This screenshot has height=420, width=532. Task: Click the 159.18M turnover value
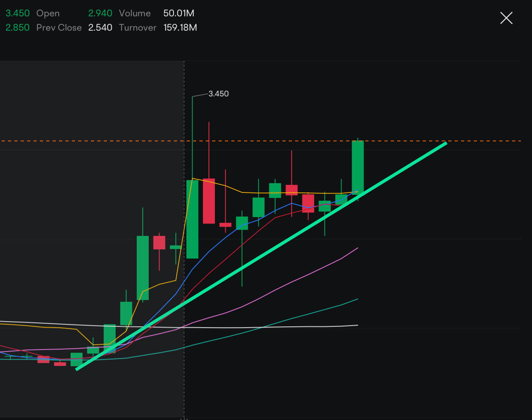(x=180, y=27)
